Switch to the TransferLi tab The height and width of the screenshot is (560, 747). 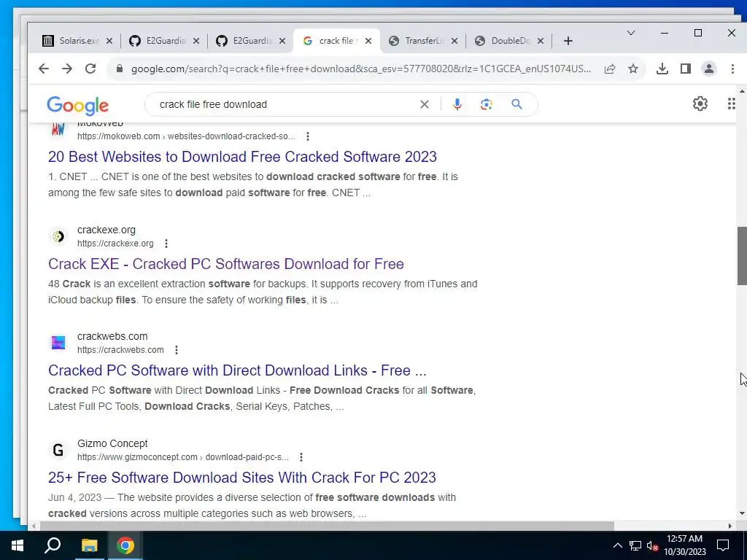point(423,41)
